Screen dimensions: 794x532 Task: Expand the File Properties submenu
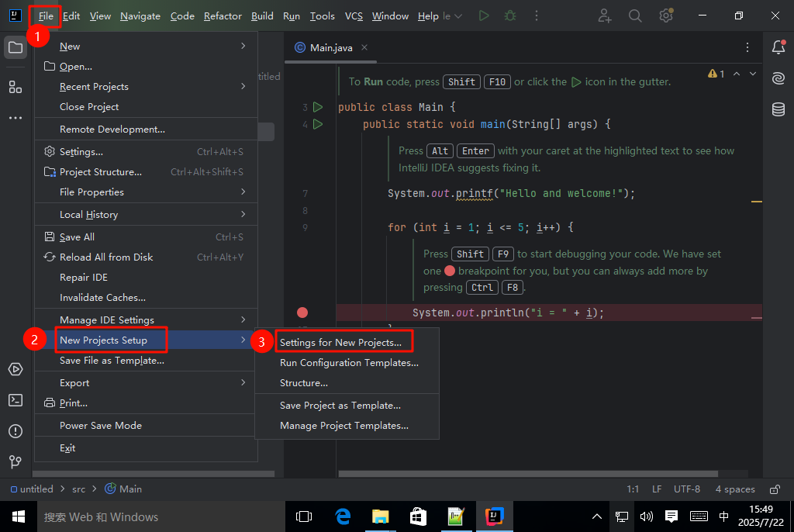pyautogui.click(x=146, y=192)
